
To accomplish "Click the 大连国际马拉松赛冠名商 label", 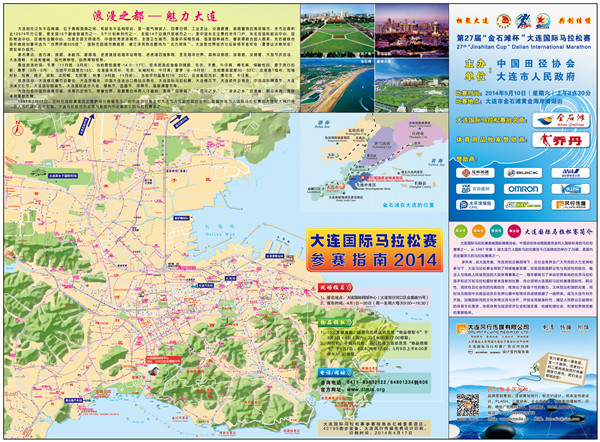I will coord(491,120).
